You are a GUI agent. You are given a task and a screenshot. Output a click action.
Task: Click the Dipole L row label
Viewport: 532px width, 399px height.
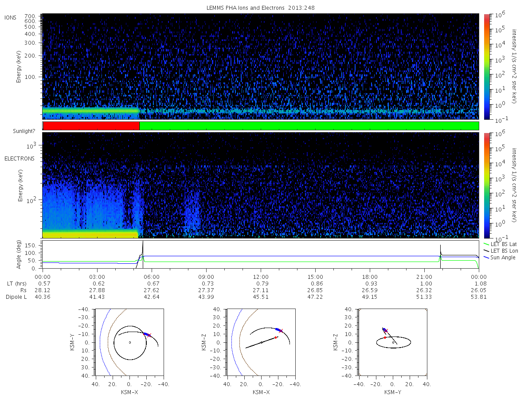pyautogui.click(x=16, y=297)
